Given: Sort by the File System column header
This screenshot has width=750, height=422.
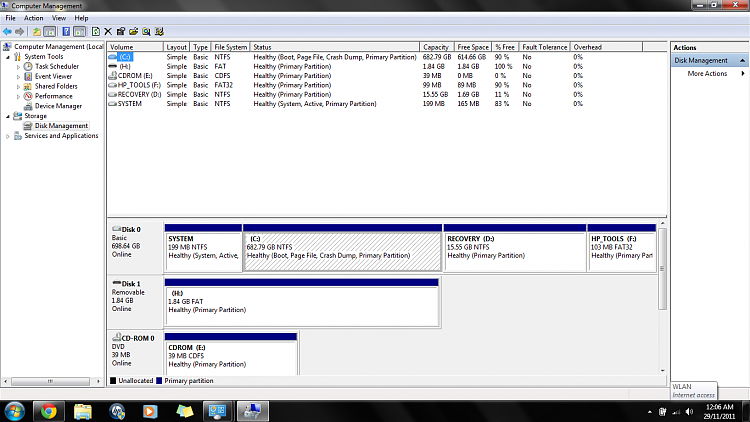Looking at the screenshot, I should [231, 47].
